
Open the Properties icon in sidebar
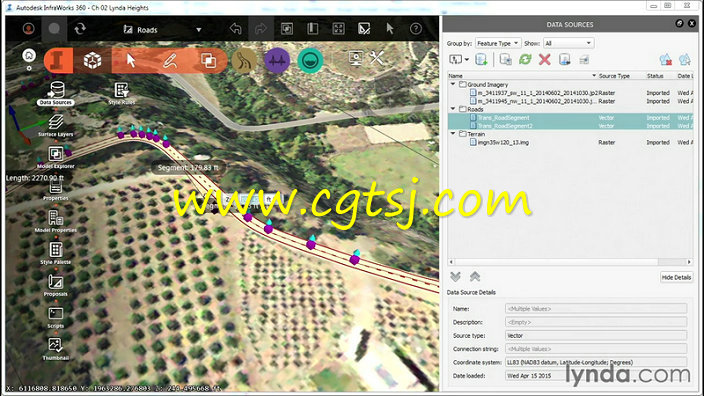(x=56, y=190)
